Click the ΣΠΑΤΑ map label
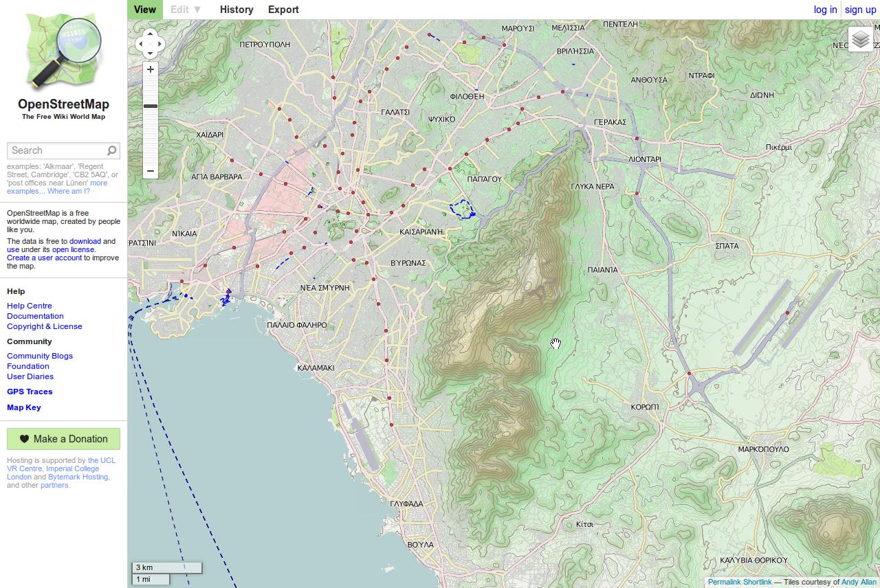The height and width of the screenshot is (588, 880). point(727,246)
